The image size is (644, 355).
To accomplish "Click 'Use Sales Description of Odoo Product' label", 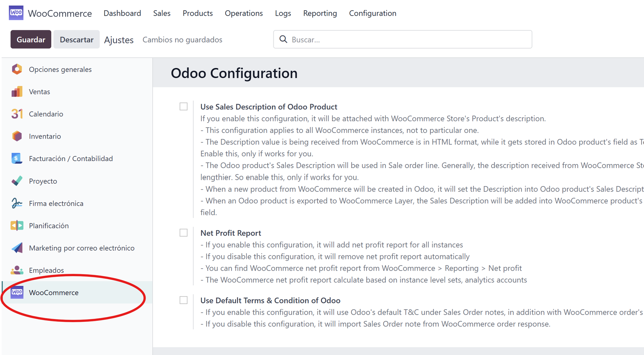I will pyautogui.click(x=269, y=107).
